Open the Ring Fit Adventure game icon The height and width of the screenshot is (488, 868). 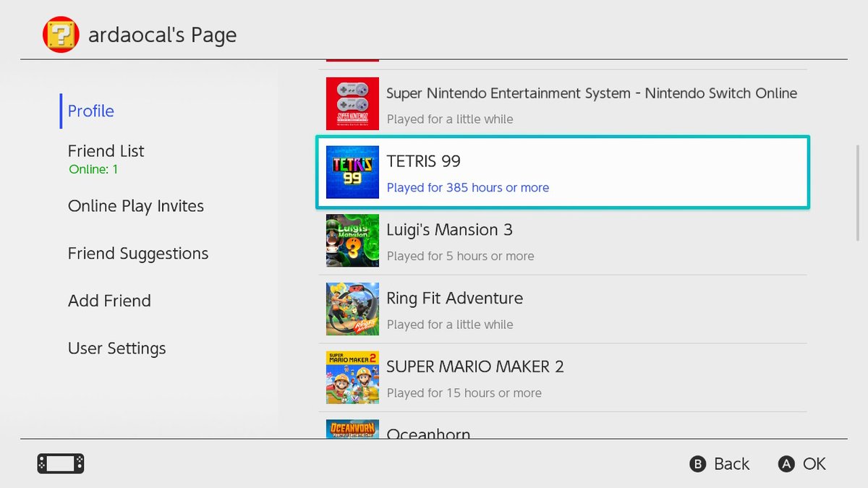[352, 309]
